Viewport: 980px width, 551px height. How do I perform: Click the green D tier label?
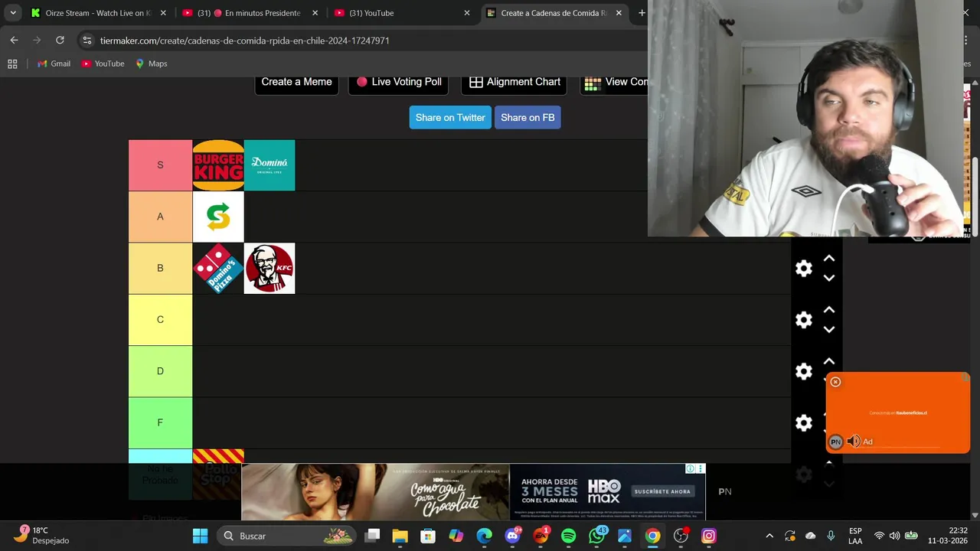[x=160, y=371]
